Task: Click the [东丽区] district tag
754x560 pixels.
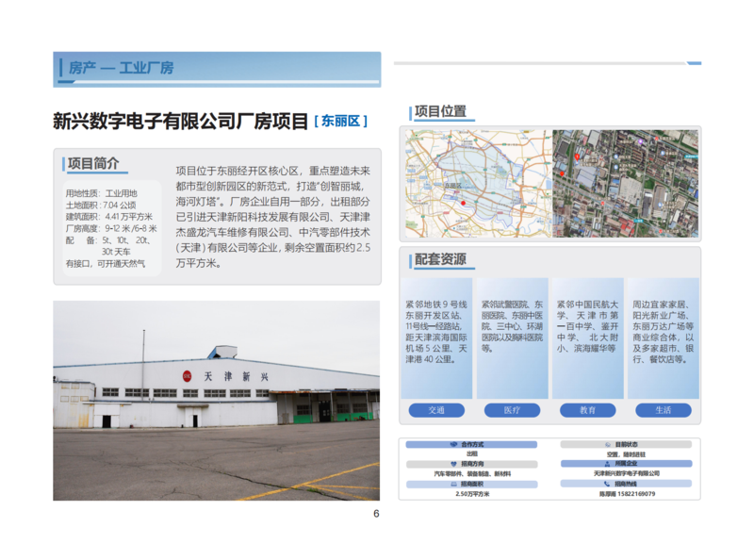Action: click(341, 122)
